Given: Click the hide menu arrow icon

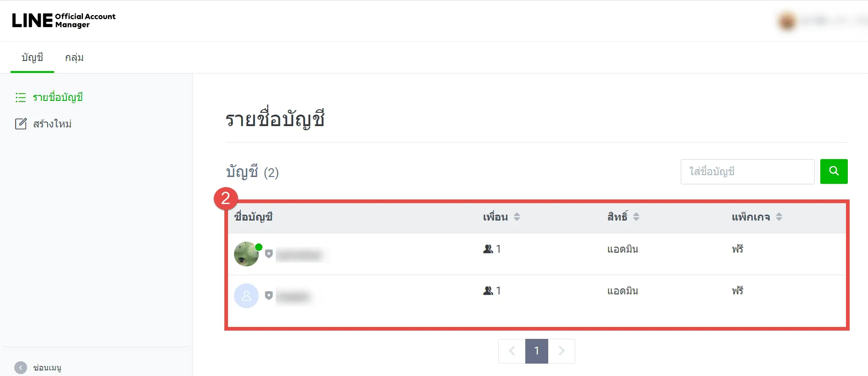Looking at the screenshot, I should pos(21,368).
